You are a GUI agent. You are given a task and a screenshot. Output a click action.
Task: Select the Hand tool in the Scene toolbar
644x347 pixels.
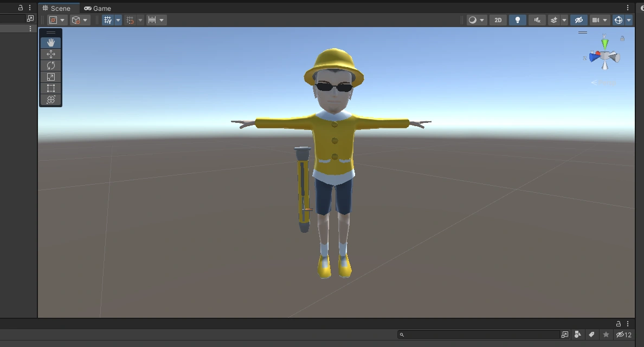(50, 42)
